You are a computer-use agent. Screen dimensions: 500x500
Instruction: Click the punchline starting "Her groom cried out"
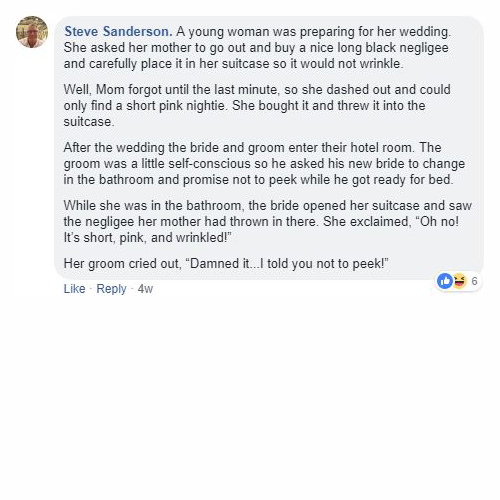click(226, 264)
